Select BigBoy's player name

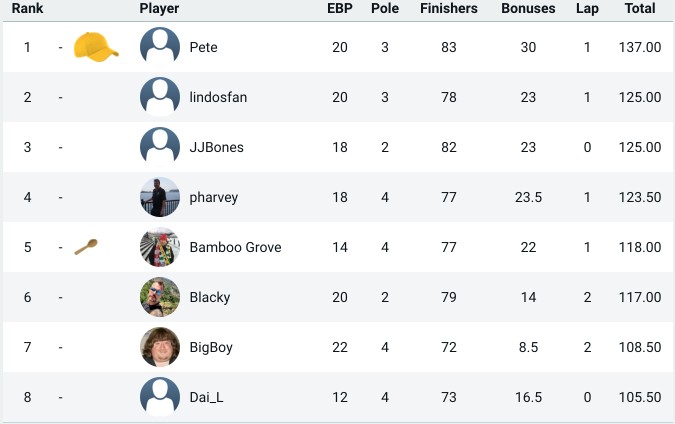[211, 347]
